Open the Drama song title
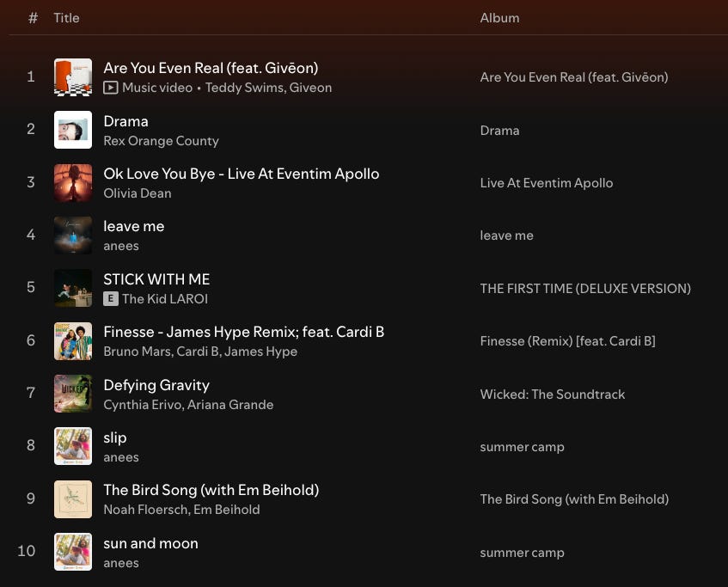The height and width of the screenshot is (587, 728). [x=125, y=121]
